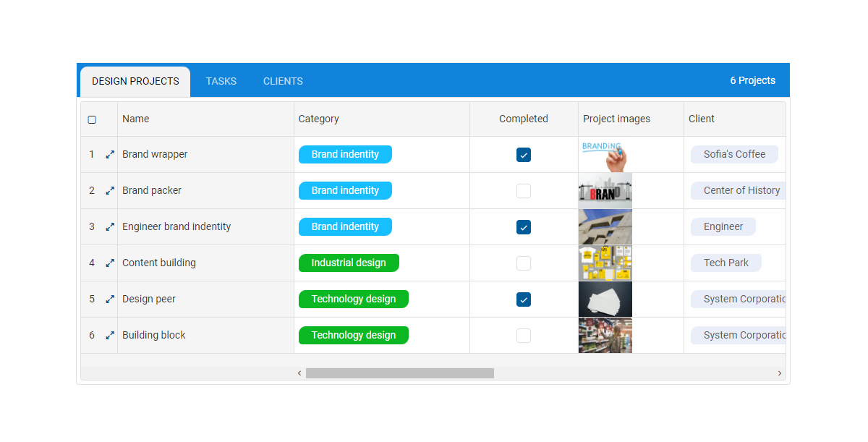Viewport: 868px width, 442px height.
Task: Toggle the select-all checkbox in the header
Action: (93, 118)
